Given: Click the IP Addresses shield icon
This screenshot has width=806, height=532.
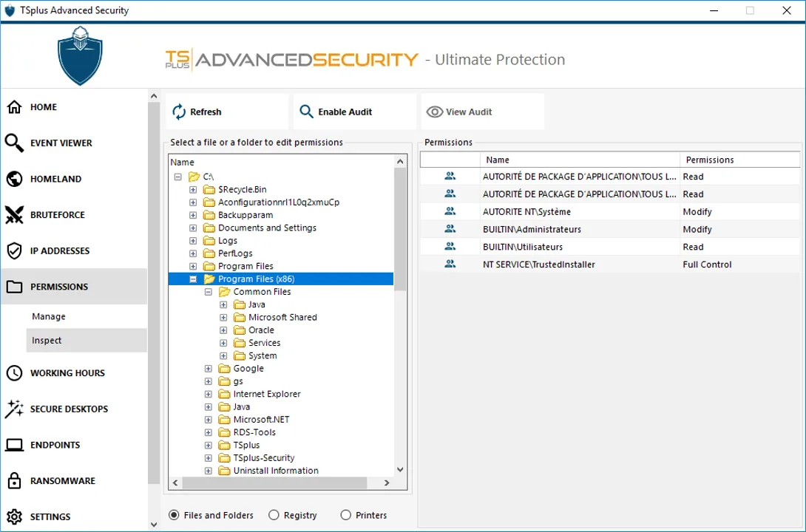Looking at the screenshot, I should (14, 250).
